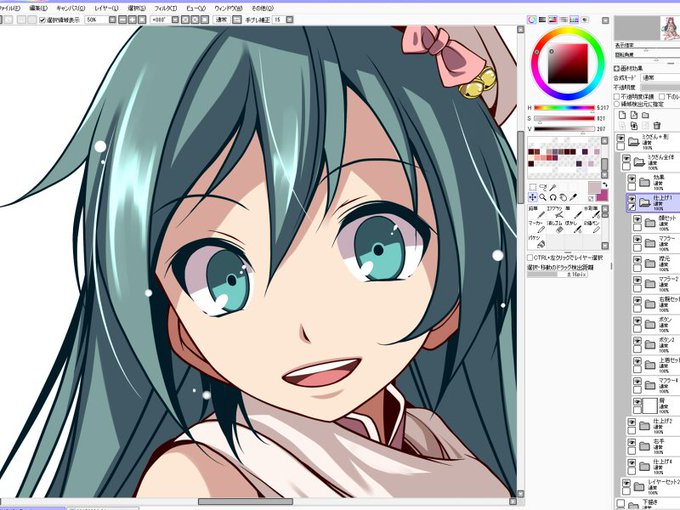Select the Rotate view tool
This screenshot has height=510, width=680.
553,197
